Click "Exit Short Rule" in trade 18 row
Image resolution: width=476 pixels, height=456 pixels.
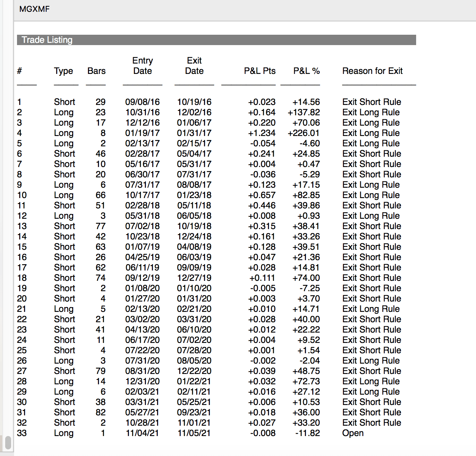[372, 278]
